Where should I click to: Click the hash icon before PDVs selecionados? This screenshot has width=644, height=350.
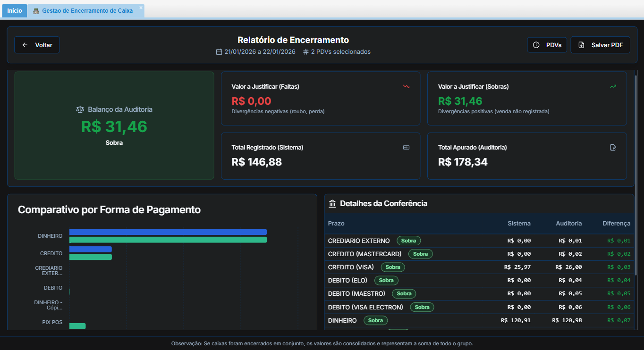point(306,52)
